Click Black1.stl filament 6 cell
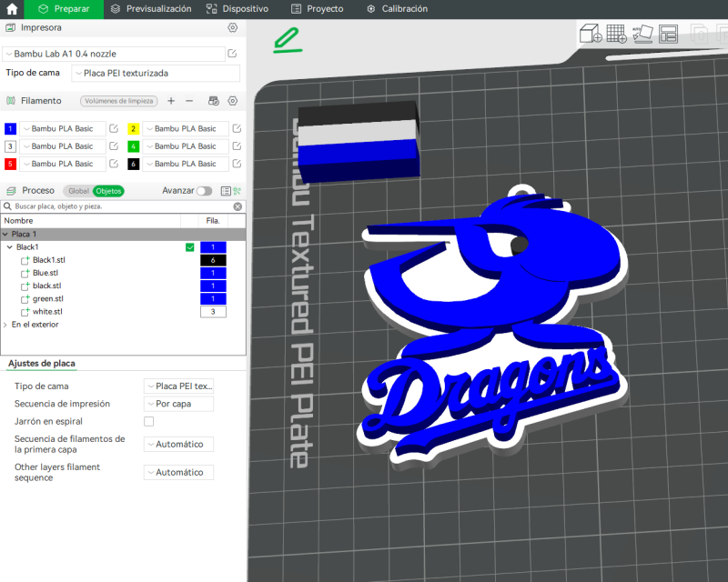Viewport: 728px width, 582px height. (213, 260)
